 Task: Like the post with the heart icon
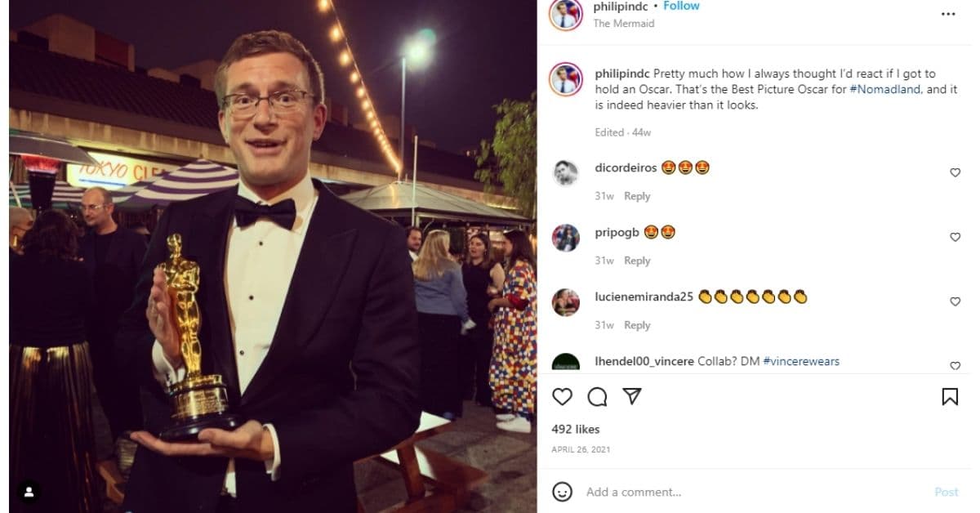tap(563, 397)
